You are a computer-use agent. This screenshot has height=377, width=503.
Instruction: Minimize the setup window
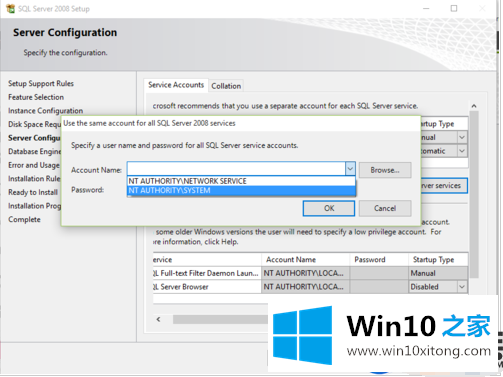pyautogui.click(x=426, y=8)
